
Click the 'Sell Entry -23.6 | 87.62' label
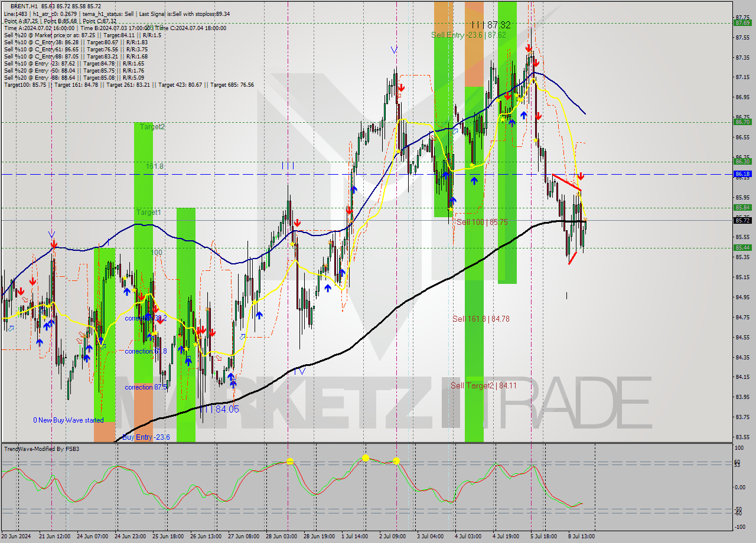coord(468,35)
